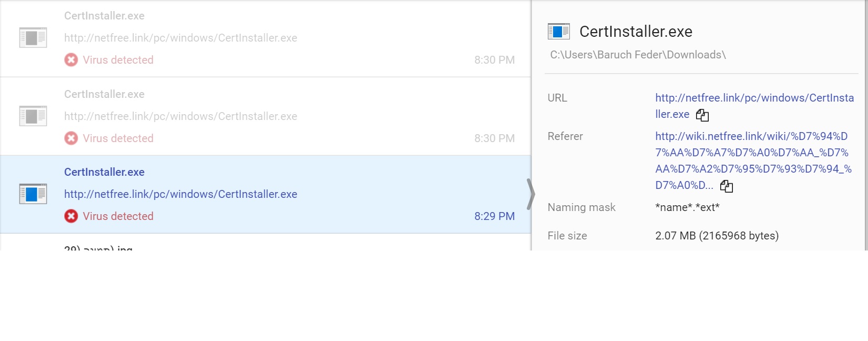Copy the Referer link via its copy icon

point(726,186)
